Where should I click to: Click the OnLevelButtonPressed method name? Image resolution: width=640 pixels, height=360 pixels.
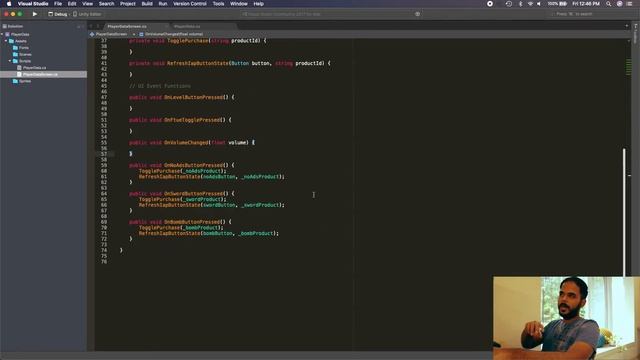point(193,97)
